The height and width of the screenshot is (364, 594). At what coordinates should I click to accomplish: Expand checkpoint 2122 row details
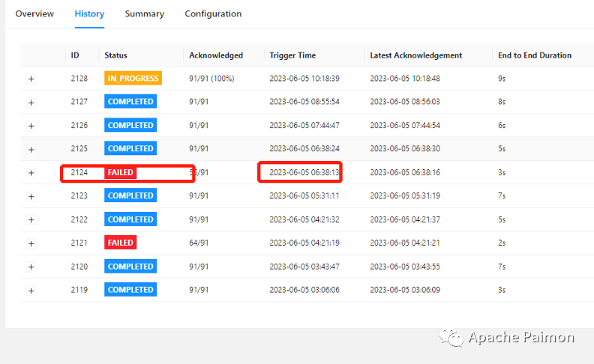tap(31, 220)
